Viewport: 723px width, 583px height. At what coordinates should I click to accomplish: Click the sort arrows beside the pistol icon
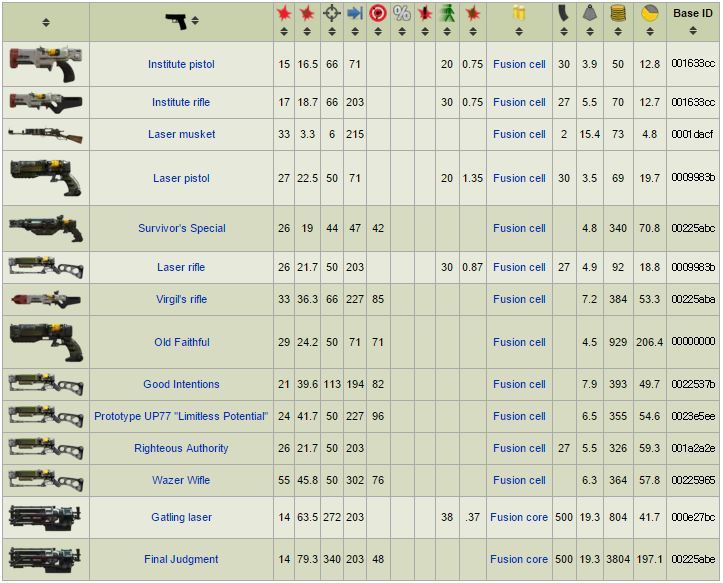[195, 21]
